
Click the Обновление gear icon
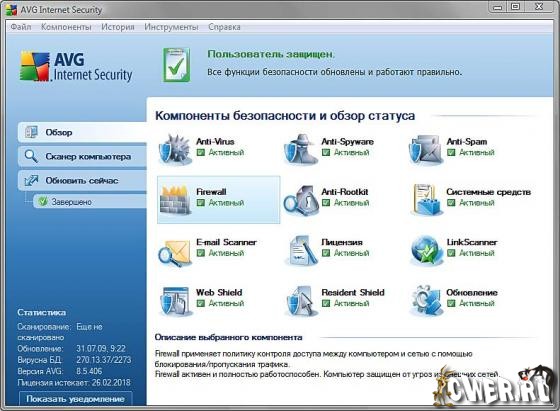[425, 301]
